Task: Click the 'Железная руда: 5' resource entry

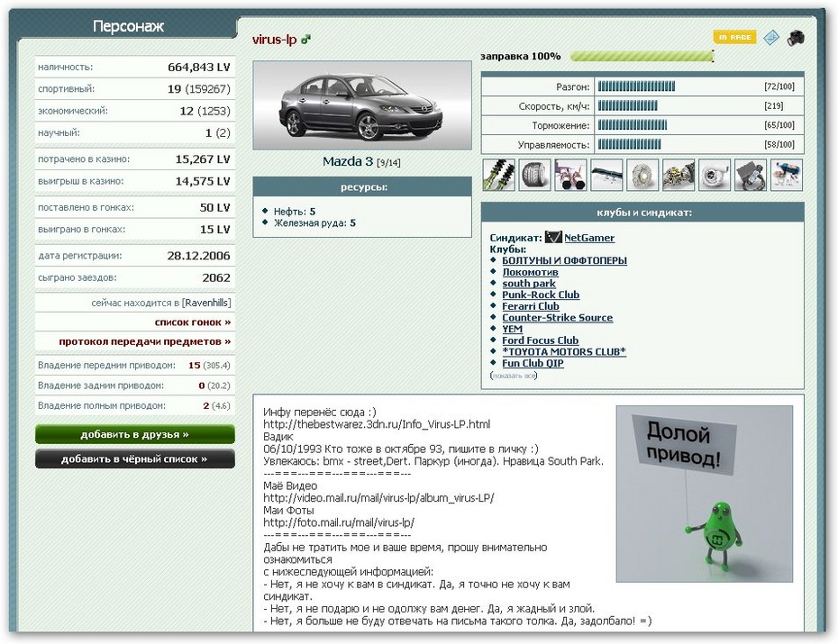Action: pos(314,223)
